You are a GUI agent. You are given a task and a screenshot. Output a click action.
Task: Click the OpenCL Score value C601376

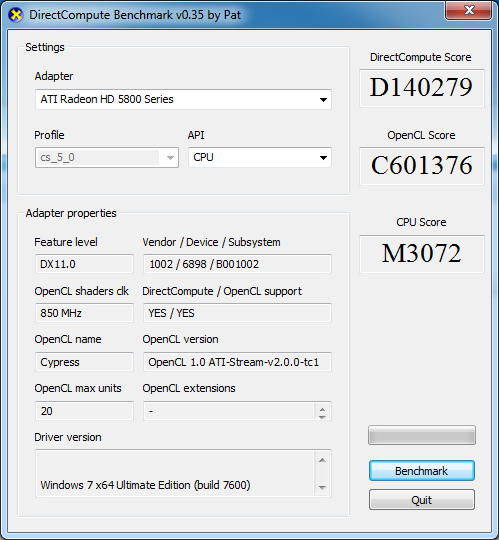[421, 166]
